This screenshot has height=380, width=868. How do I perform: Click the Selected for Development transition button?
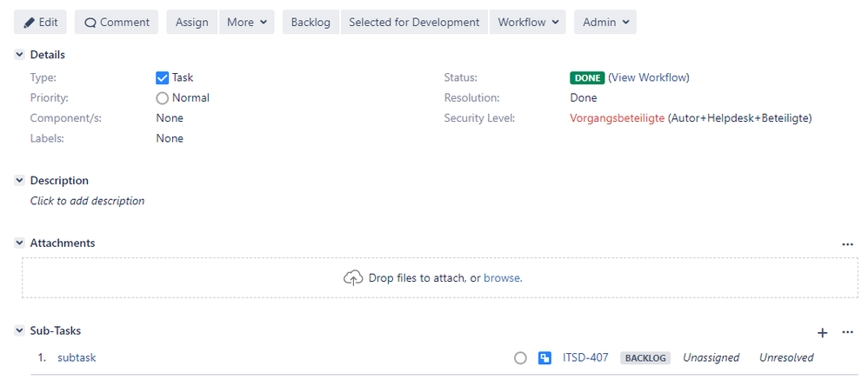[414, 23]
